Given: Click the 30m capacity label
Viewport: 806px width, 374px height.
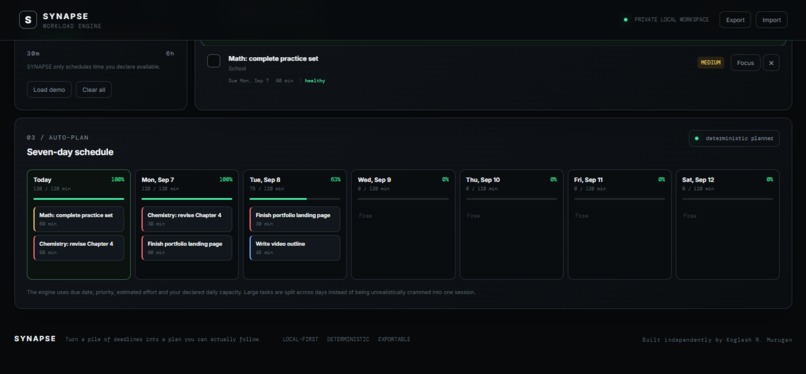Looking at the screenshot, I should [33, 53].
